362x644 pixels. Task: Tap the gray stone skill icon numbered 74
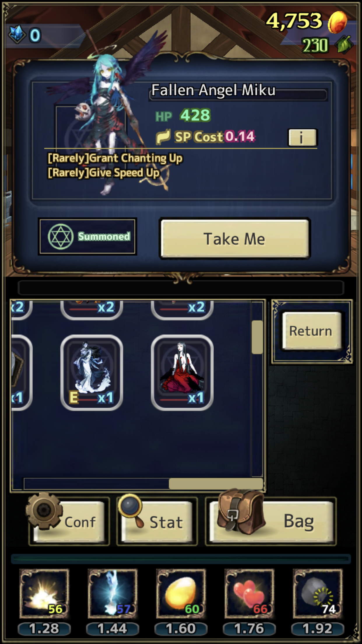tap(318, 594)
